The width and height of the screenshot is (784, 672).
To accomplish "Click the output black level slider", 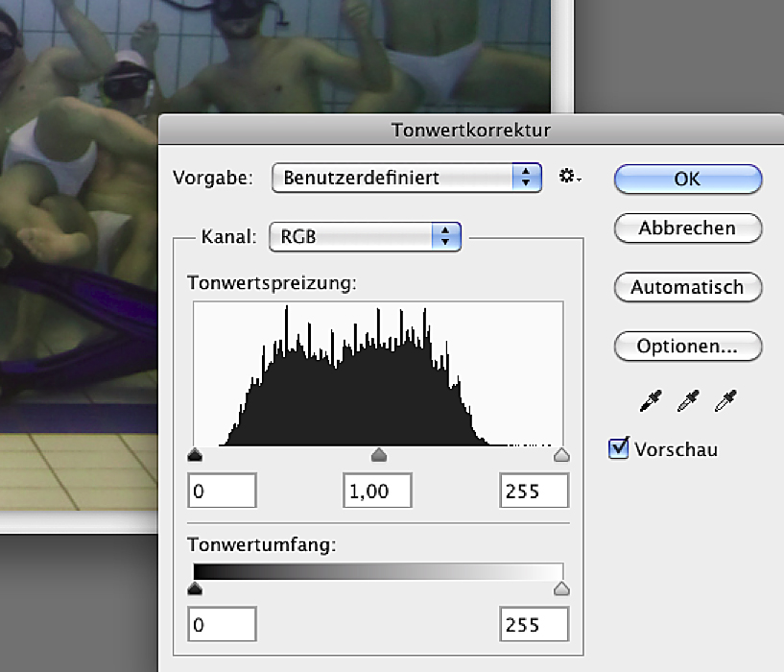I will pyautogui.click(x=195, y=588).
